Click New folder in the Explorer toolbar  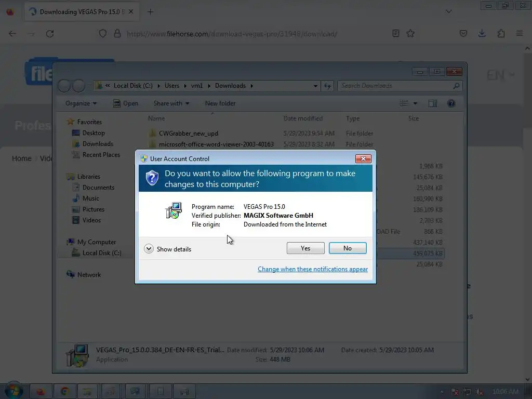pyautogui.click(x=220, y=103)
